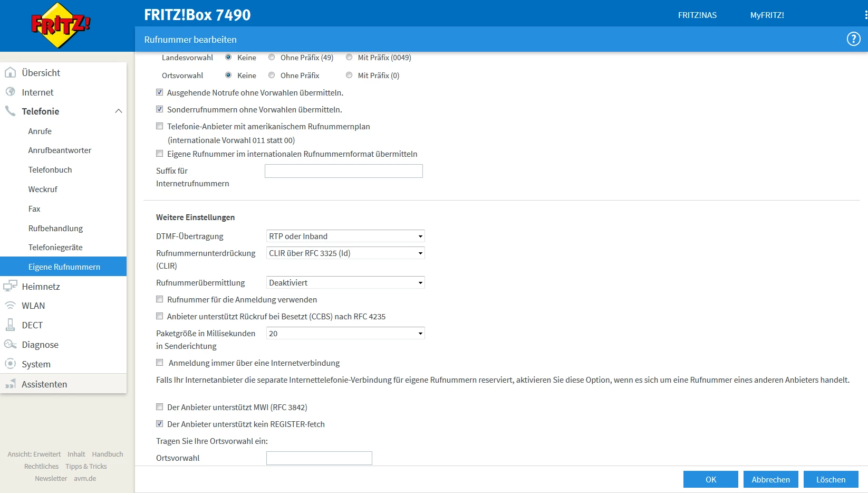This screenshot has height=493, width=868.
Task: Open the Rufnummernunterdrückung (CLIR) dropdown
Action: (x=345, y=253)
